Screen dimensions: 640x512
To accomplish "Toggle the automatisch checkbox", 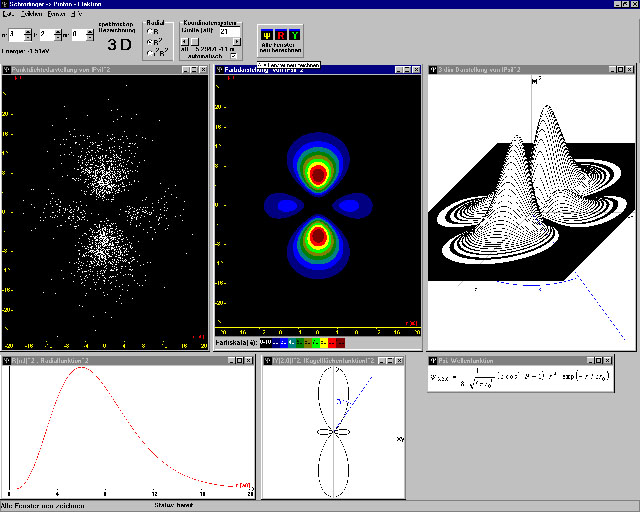I will [234, 56].
